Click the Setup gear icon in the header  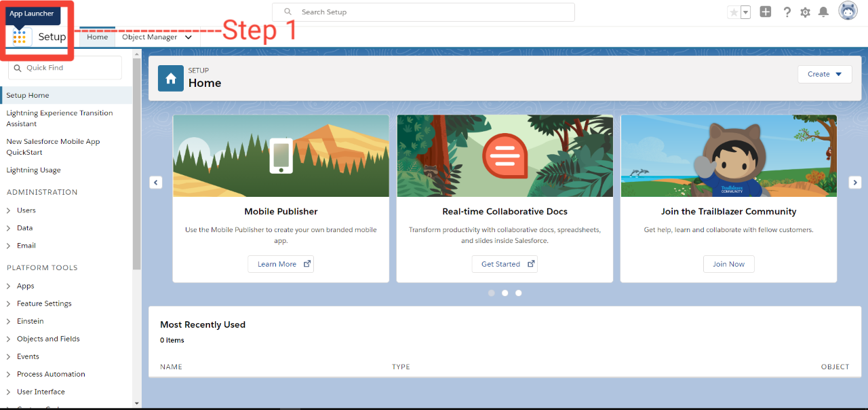(x=805, y=12)
